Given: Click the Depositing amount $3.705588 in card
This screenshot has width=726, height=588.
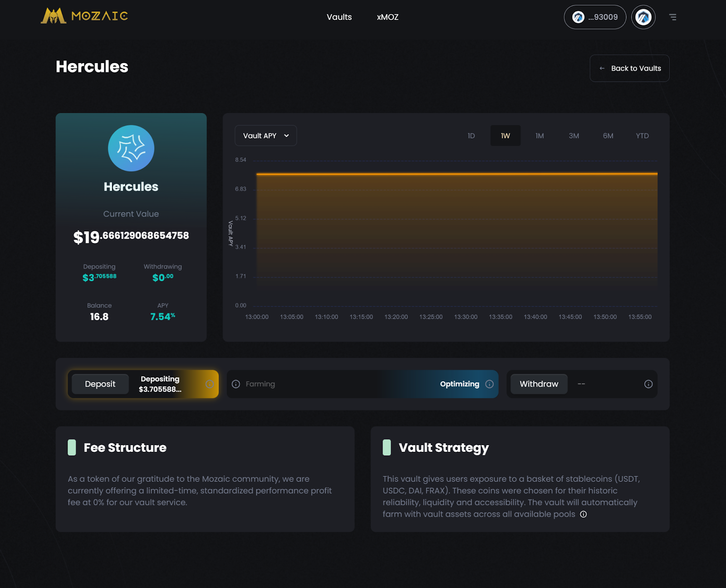Looking at the screenshot, I should (x=99, y=277).
